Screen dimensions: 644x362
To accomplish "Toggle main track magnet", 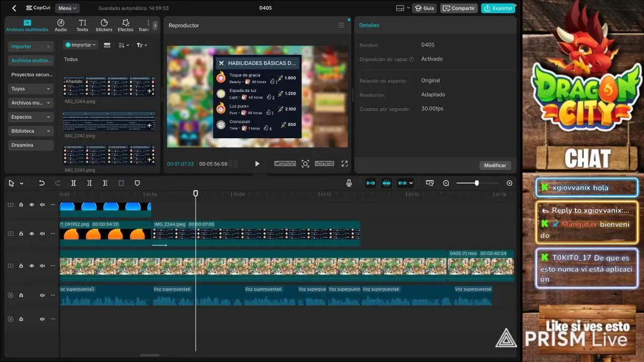I will (371, 183).
